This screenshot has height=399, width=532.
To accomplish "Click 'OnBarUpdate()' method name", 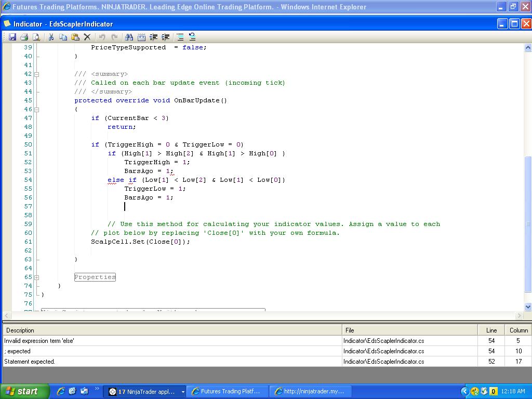I will (201, 100).
